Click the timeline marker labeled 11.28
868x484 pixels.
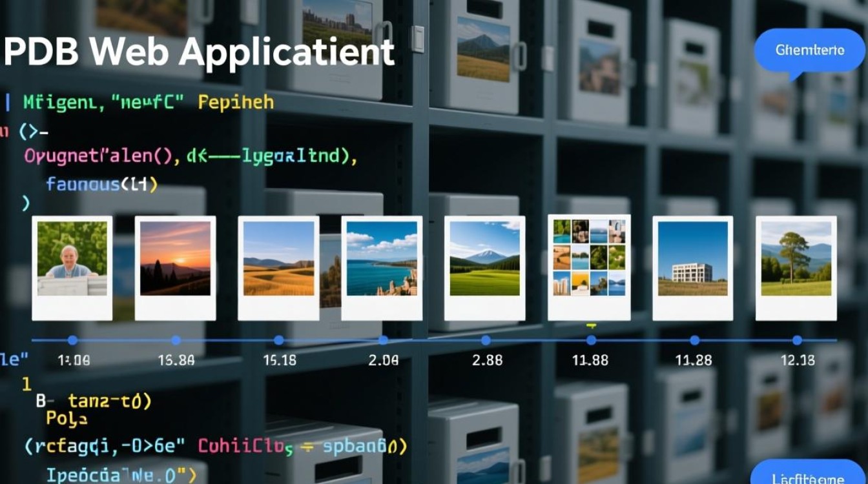click(x=694, y=340)
